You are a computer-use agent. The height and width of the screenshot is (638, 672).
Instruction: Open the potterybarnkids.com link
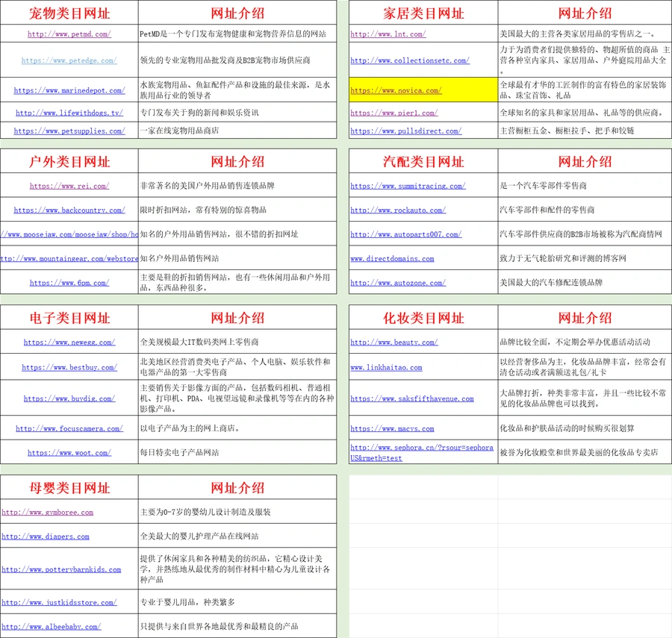pos(61,569)
